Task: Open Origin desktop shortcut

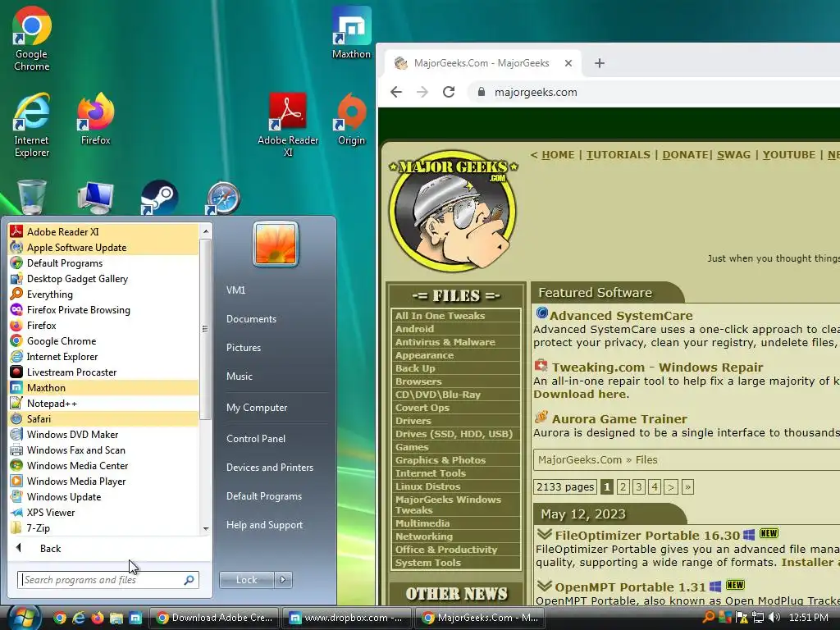Action: click(x=351, y=119)
